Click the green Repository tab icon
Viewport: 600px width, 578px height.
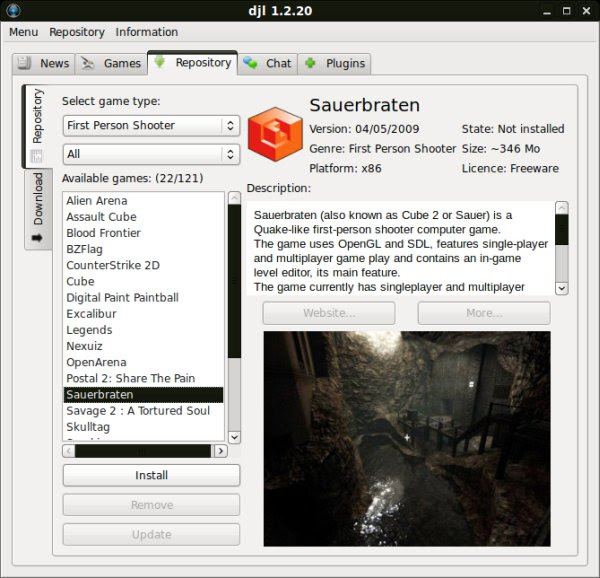pos(160,62)
